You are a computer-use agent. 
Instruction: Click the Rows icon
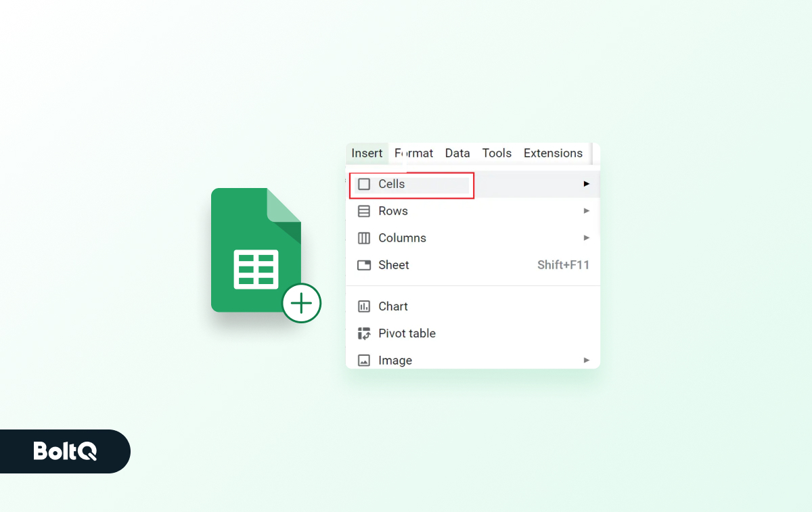coord(364,211)
